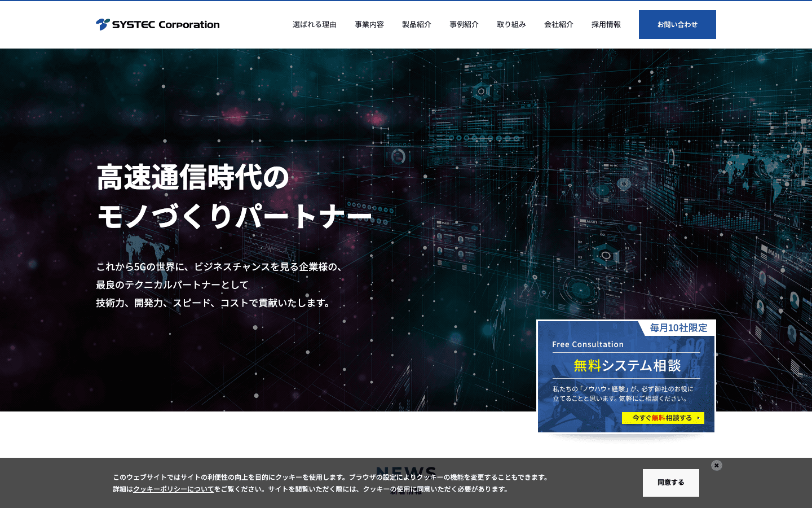This screenshot has height=508, width=812.
Task: Close the cookie notice with X icon
Action: click(717, 465)
